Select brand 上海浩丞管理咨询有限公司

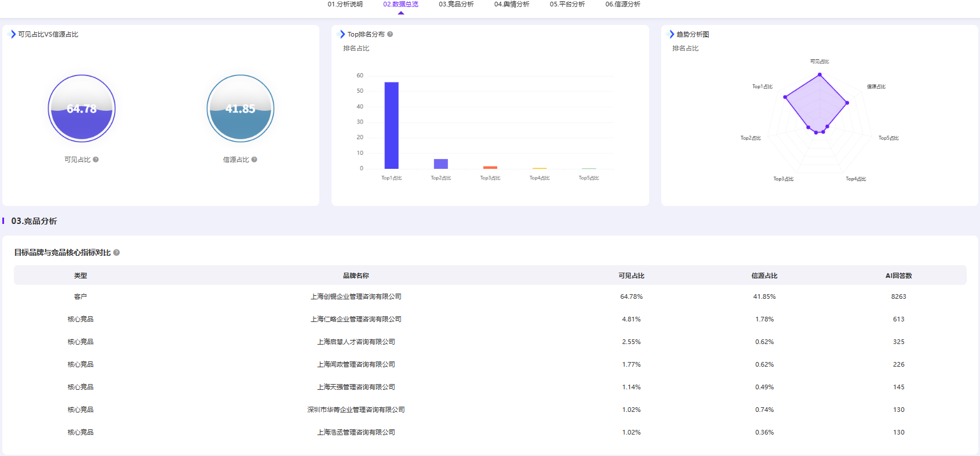pyautogui.click(x=356, y=432)
